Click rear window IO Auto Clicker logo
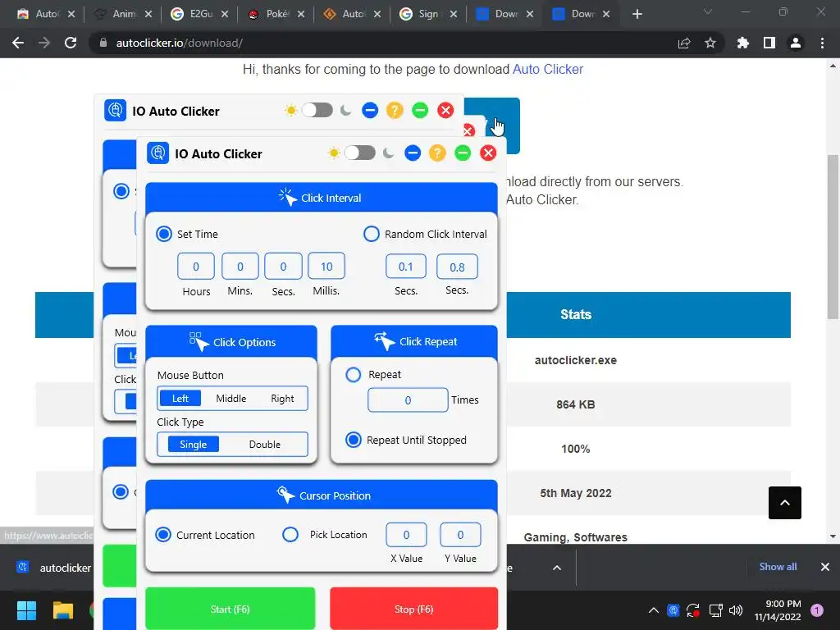Screen dimensions: 840x630 click(x=115, y=111)
